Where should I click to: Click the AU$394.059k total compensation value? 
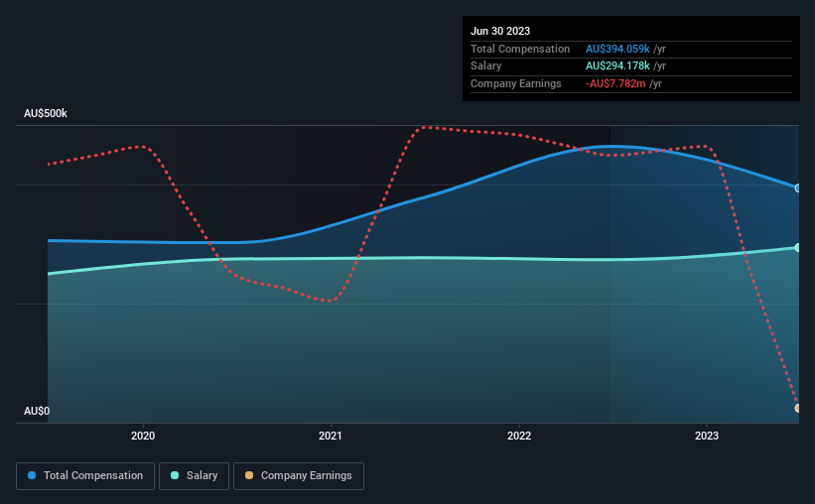coord(617,49)
